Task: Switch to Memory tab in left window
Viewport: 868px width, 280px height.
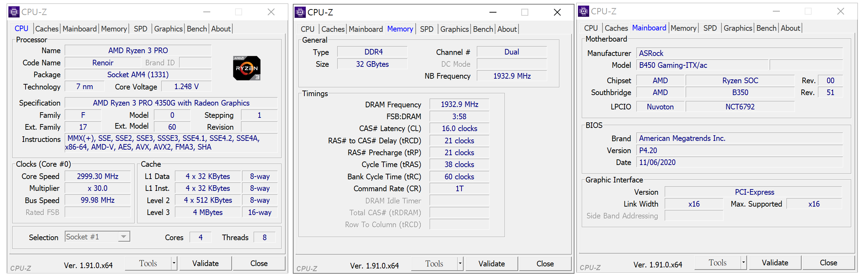Action: point(114,29)
